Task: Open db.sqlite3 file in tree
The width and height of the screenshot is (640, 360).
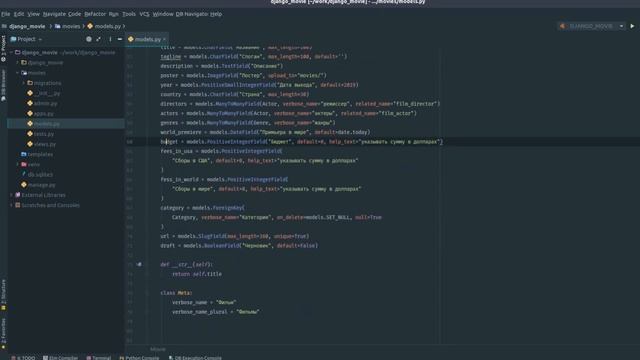Action: coord(40,175)
